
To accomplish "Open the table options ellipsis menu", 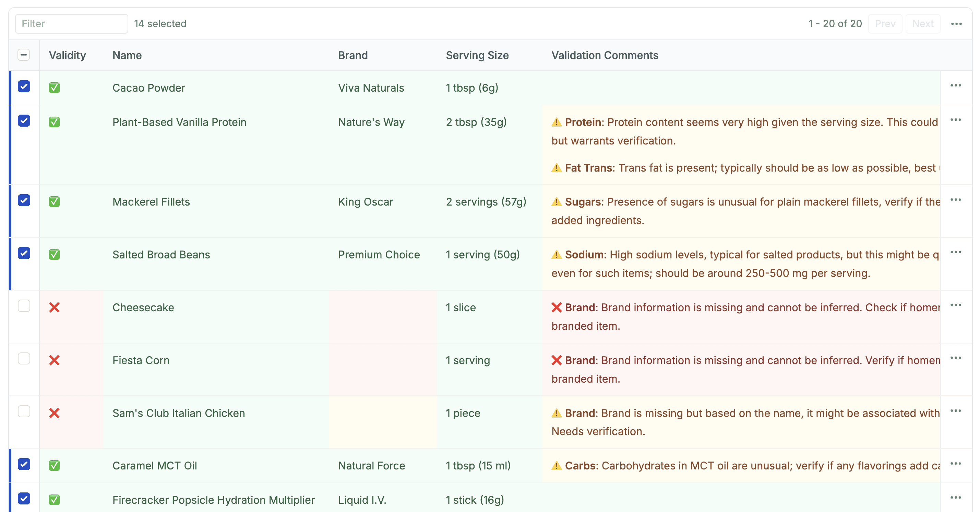I will [956, 23].
